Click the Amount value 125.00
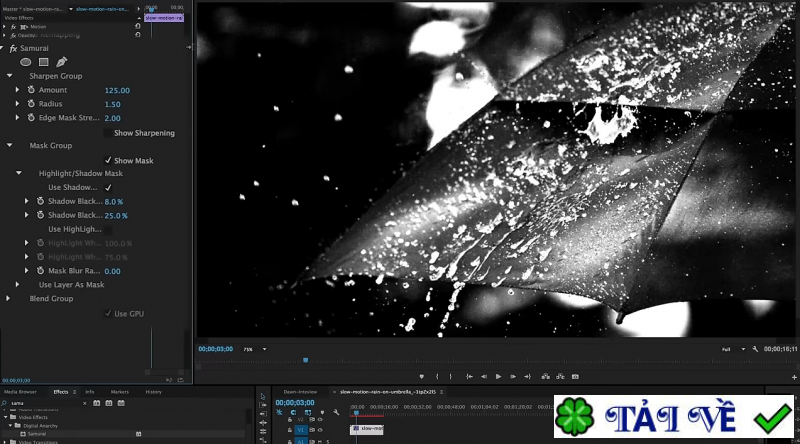The image size is (800, 444). coord(117,90)
